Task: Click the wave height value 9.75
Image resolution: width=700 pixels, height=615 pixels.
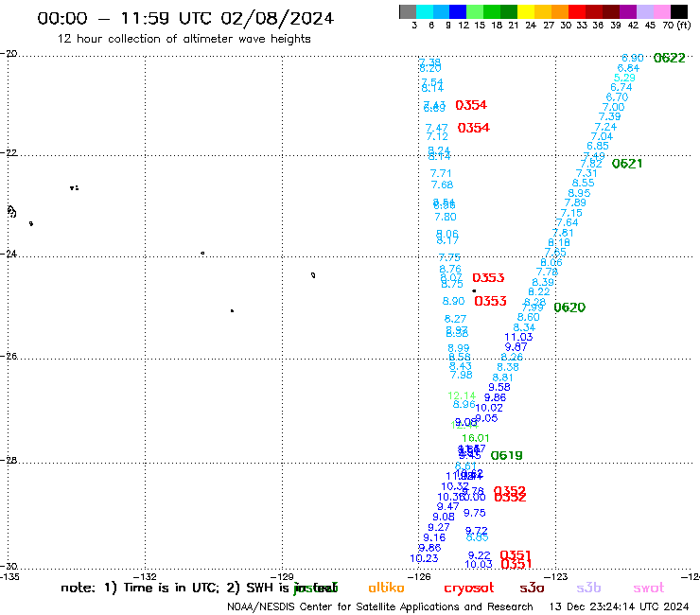Action: coord(475,513)
